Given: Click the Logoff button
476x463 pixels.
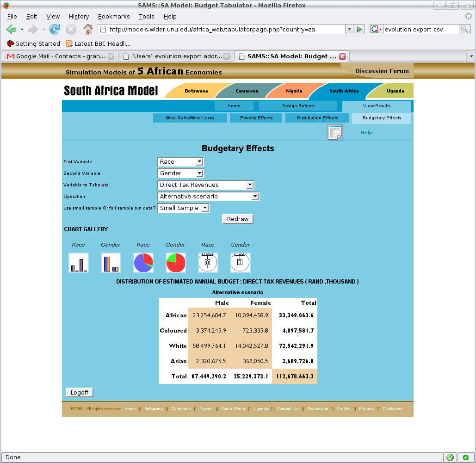Looking at the screenshot, I should [80, 393].
